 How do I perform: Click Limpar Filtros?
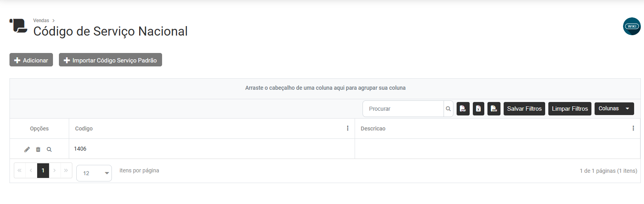point(570,109)
